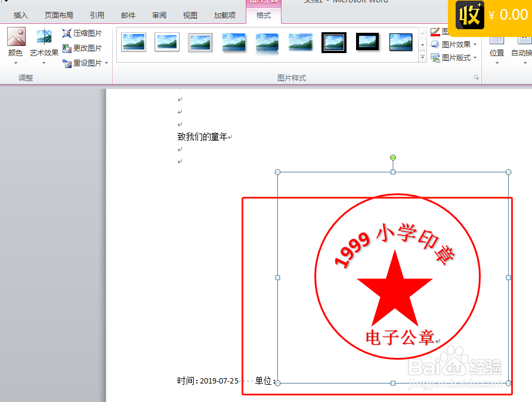Open the 艺术效果 artistic effects icon
This screenshot has width=532, height=402.
click(x=44, y=36)
